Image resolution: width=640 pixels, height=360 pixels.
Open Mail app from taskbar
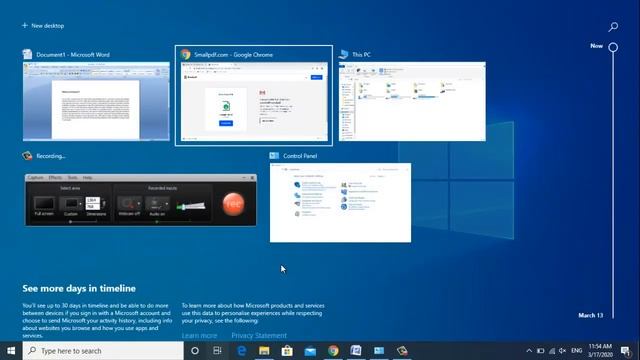[310, 351]
